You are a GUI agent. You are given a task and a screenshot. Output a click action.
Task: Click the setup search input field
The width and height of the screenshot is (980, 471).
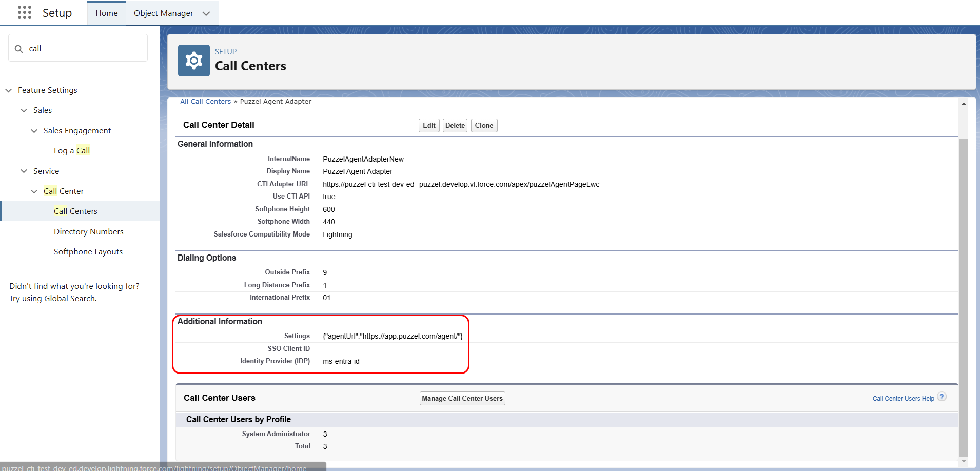tap(77, 48)
